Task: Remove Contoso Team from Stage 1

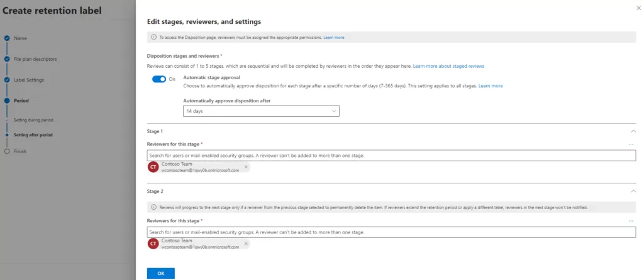Action: (x=246, y=167)
